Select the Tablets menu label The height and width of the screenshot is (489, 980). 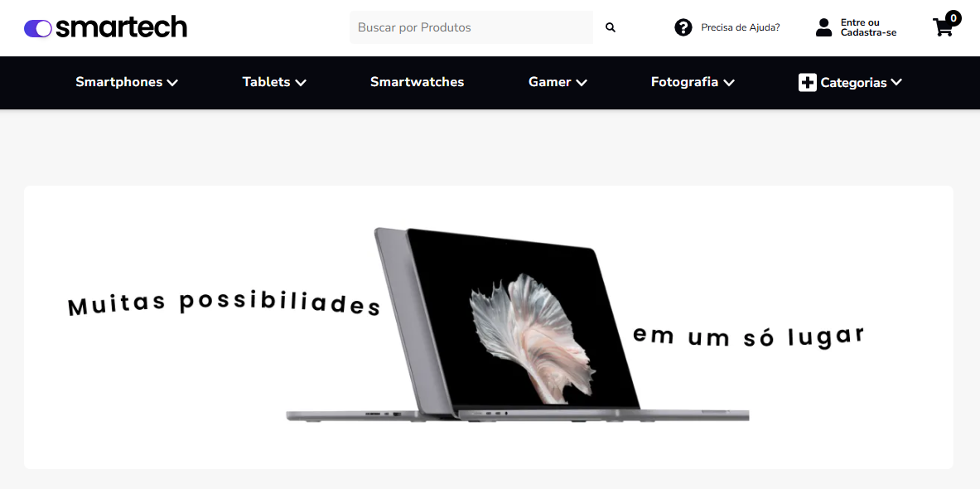(x=266, y=82)
